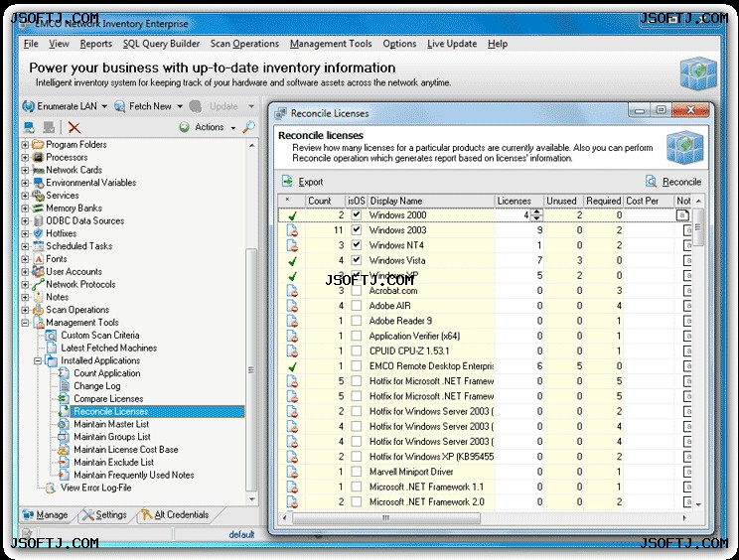Image resolution: width=739 pixels, height=560 pixels.
Task: Click the Export icon in Reconcile Licenses
Action: tap(287, 182)
